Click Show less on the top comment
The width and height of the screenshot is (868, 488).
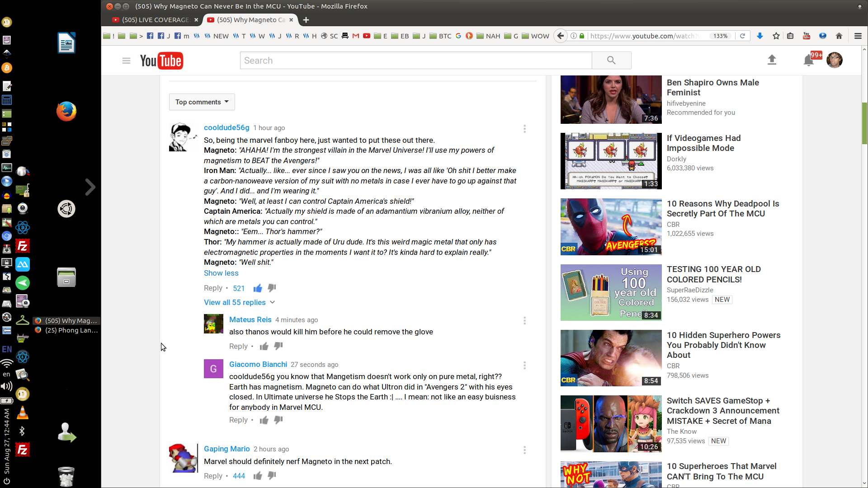click(x=221, y=273)
